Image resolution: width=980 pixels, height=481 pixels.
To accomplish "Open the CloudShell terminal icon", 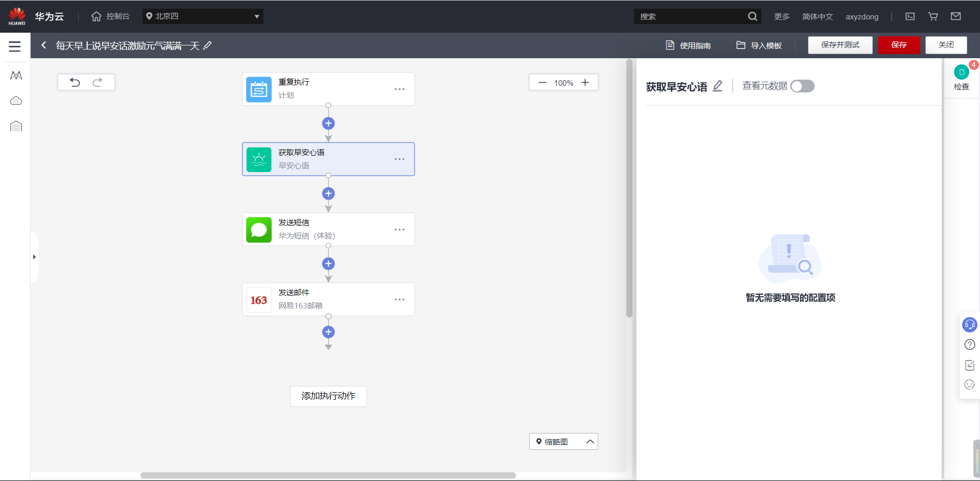I will click(x=910, y=16).
